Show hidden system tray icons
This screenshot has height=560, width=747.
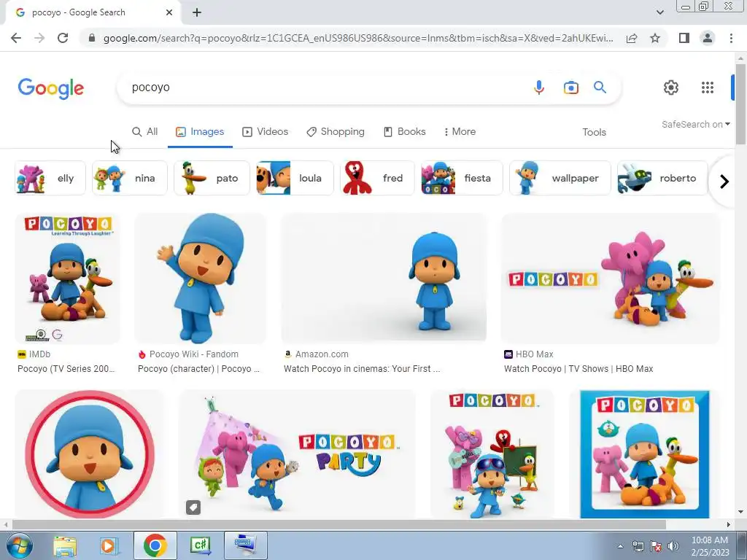point(620,546)
